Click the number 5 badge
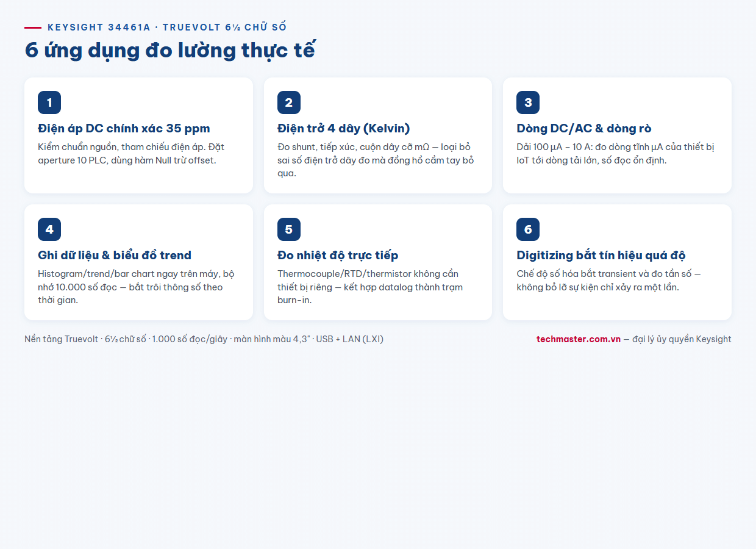 tap(289, 229)
